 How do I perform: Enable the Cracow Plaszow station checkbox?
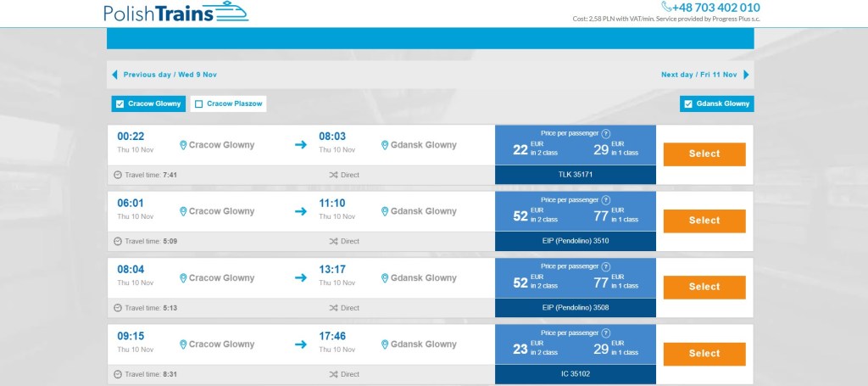coord(199,104)
